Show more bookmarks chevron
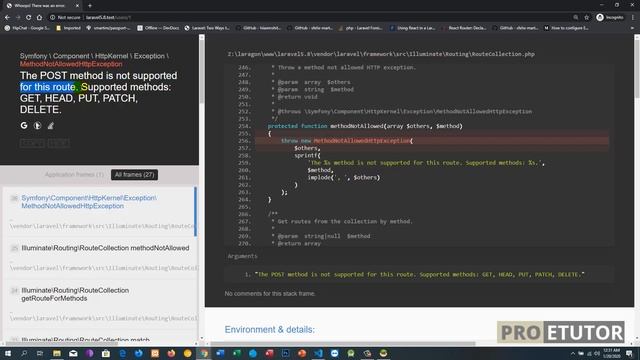Screen dimensions: 640x360 (x=632, y=28)
